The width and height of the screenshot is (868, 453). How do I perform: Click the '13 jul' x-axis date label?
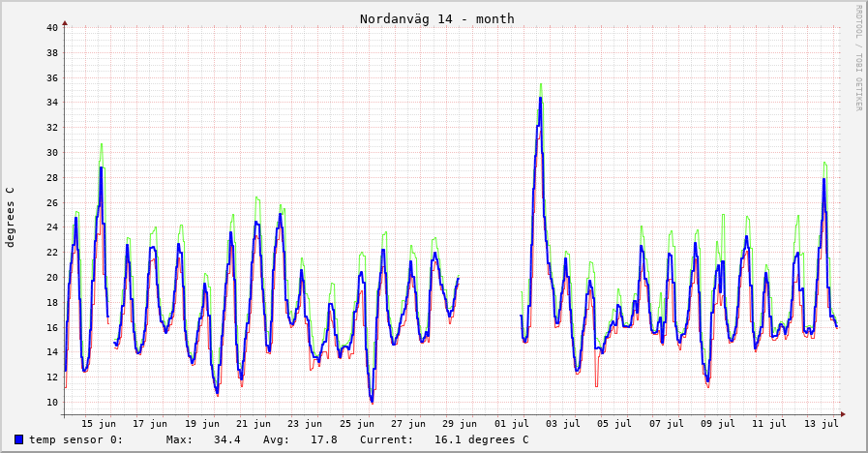click(821, 424)
